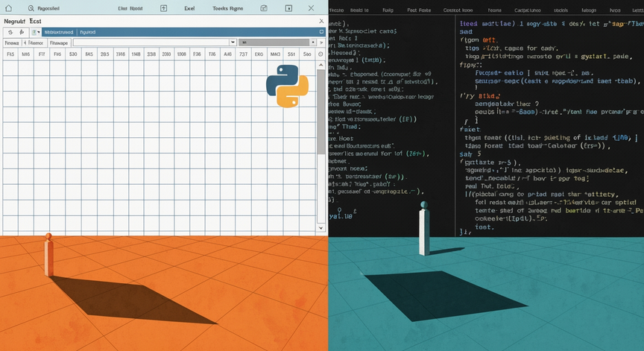Viewport: 644px width, 351px height.
Task: Select column header F36
Action: click(x=197, y=54)
